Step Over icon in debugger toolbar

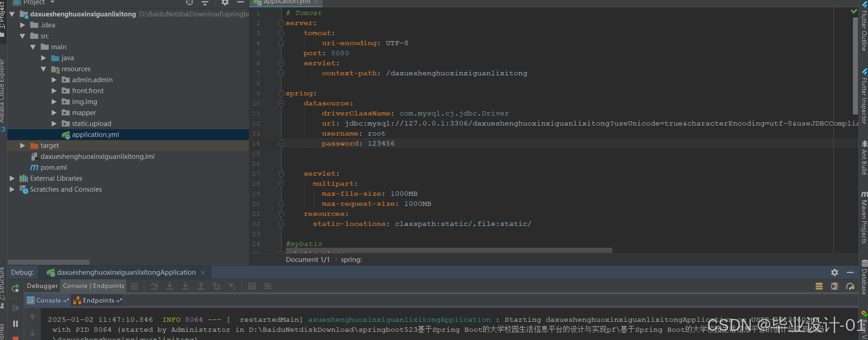(x=154, y=286)
